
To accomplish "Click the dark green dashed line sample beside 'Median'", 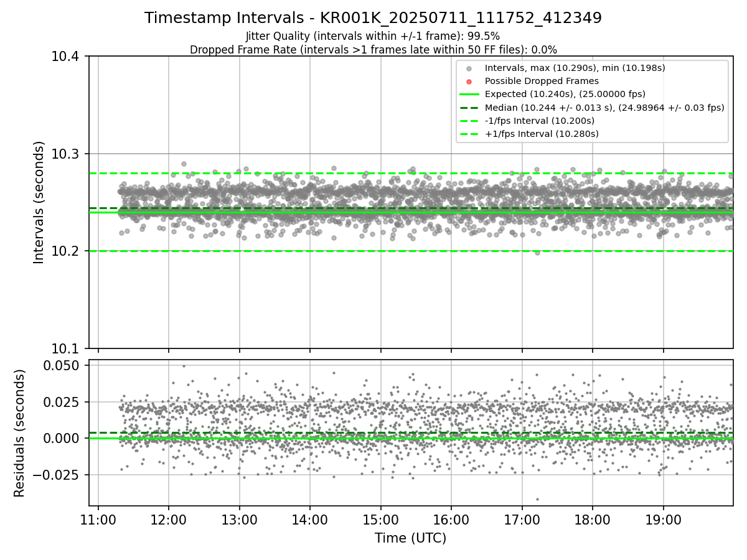I will coord(469,108).
